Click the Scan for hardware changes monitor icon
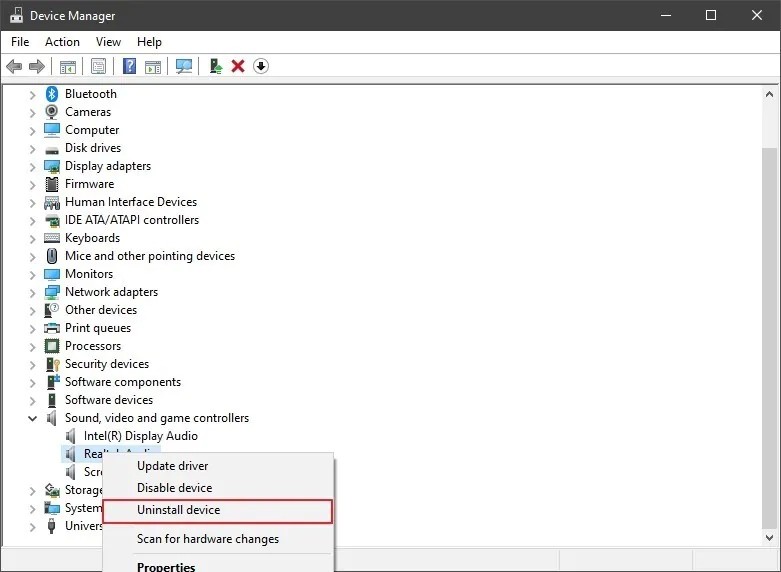The height and width of the screenshot is (572, 781). tap(184, 66)
